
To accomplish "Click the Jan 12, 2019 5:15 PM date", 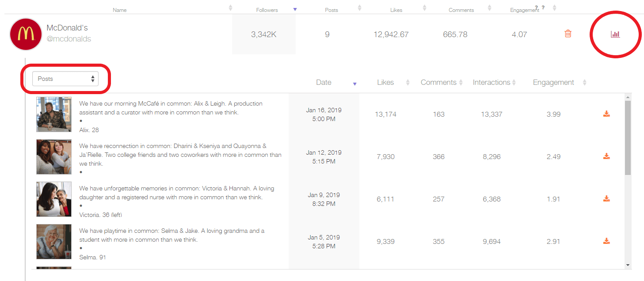I will tap(324, 157).
